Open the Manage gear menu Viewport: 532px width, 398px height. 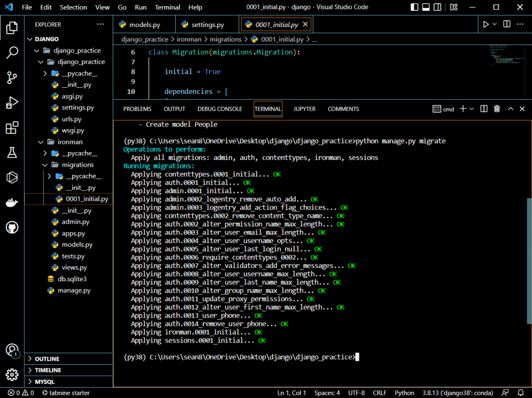(x=12, y=375)
